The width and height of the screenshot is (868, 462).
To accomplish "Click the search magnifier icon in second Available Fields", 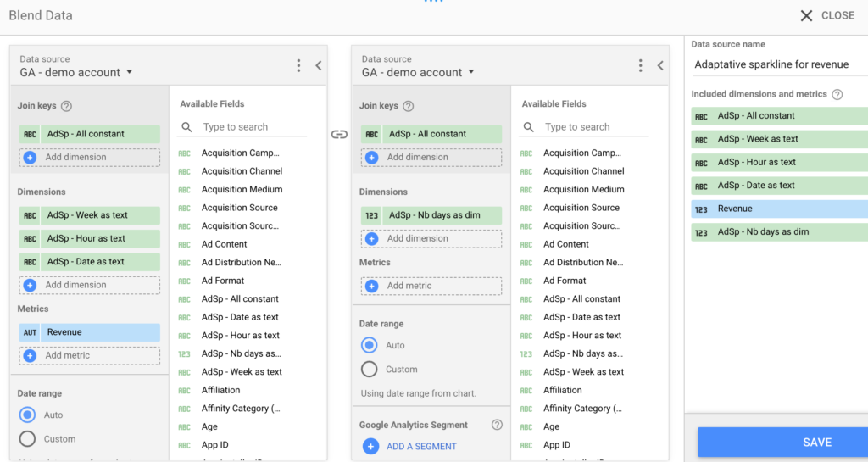I will point(529,127).
